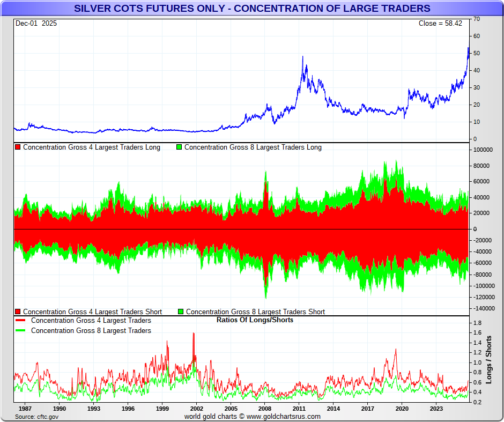Click 'Concentration Gross 4 Largest Traders' ratio legend text

[91, 321]
